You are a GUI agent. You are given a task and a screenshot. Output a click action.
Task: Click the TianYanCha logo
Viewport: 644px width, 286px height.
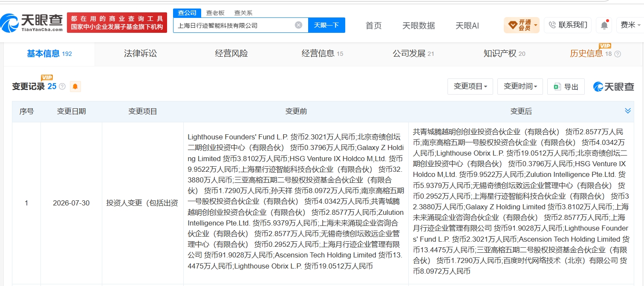(32, 23)
